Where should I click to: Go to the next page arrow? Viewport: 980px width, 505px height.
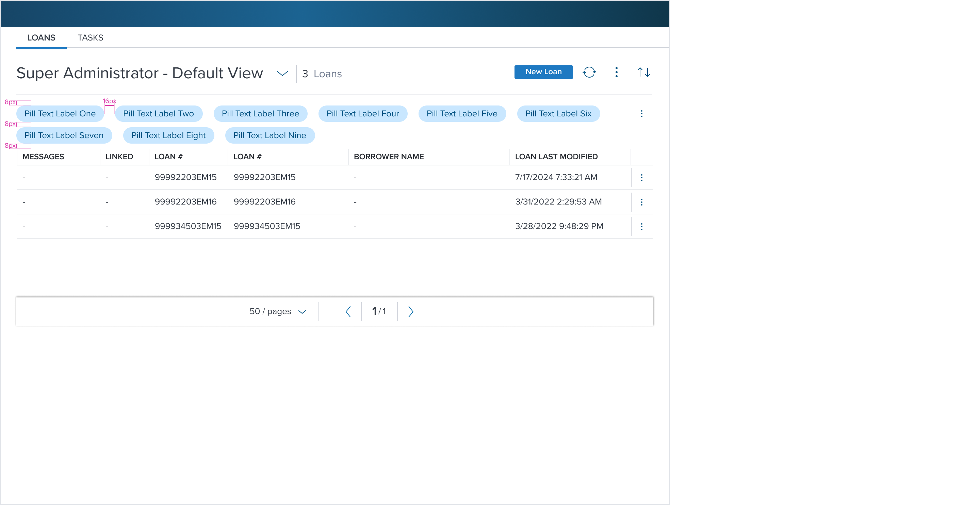tap(410, 312)
